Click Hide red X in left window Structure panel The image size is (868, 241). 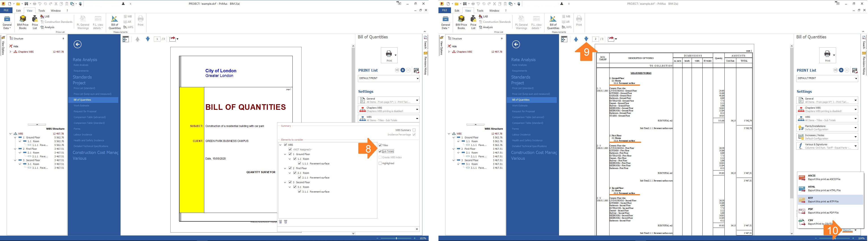click(11, 46)
